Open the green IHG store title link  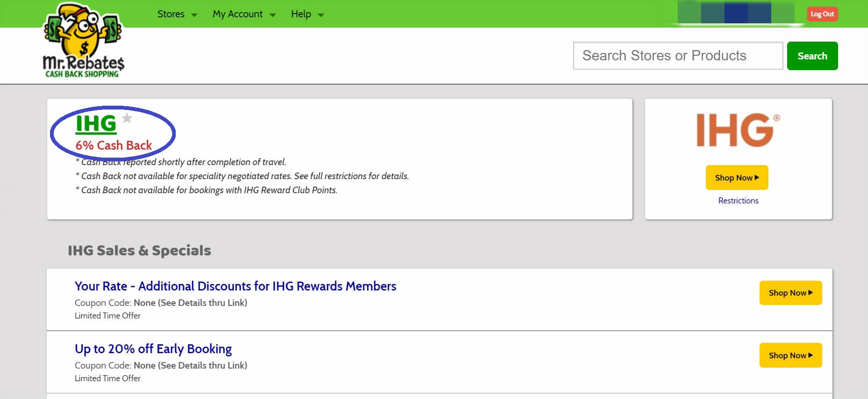pyautogui.click(x=96, y=123)
